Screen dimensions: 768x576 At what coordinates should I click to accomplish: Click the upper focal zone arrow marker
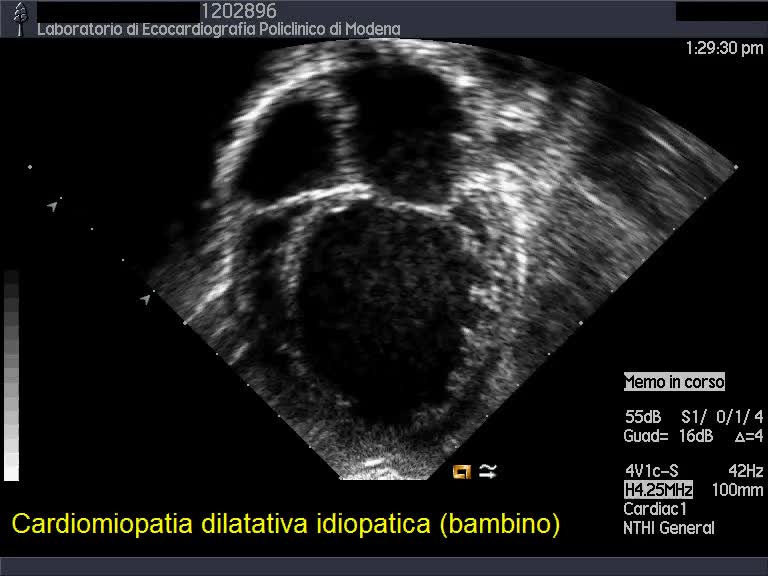pos(52,206)
